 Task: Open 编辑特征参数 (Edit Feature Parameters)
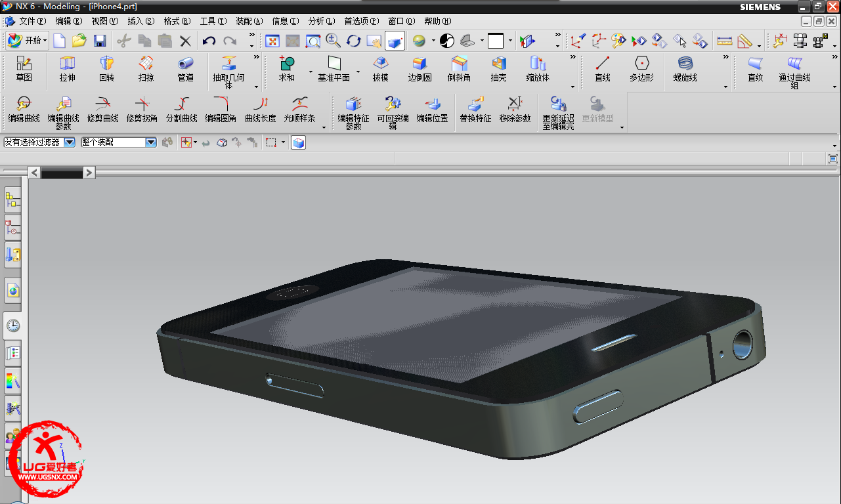354,113
